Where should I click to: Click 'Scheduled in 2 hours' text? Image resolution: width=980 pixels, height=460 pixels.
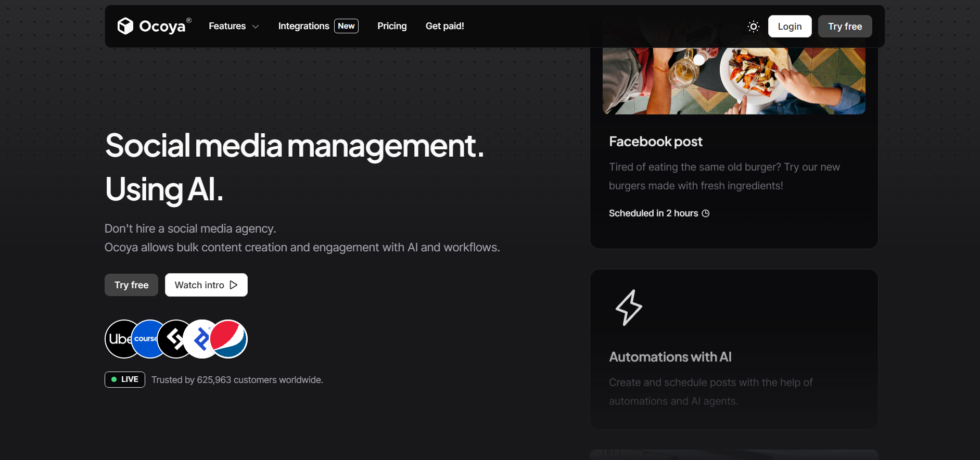(x=654, y=213)
